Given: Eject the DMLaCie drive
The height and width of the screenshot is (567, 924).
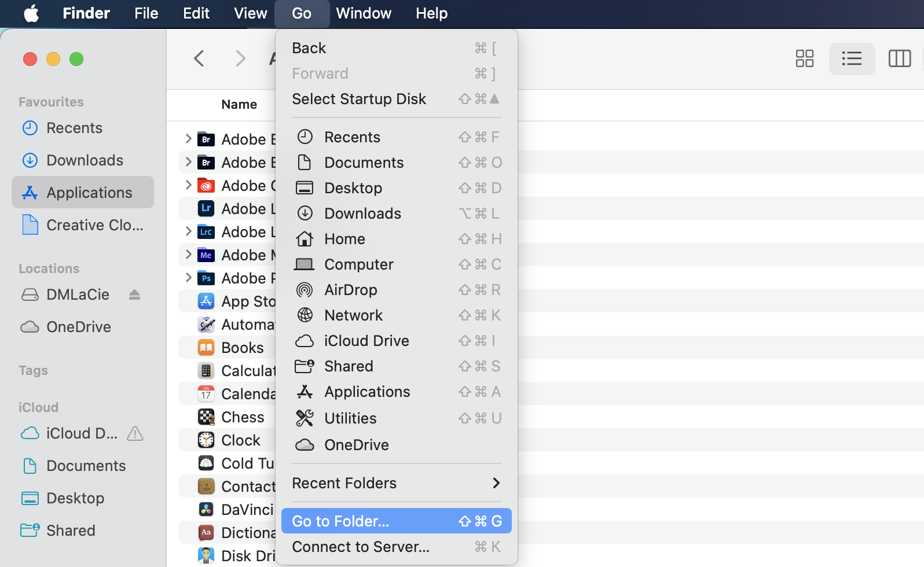Looking at the screenshot, I should coord(134,294).
